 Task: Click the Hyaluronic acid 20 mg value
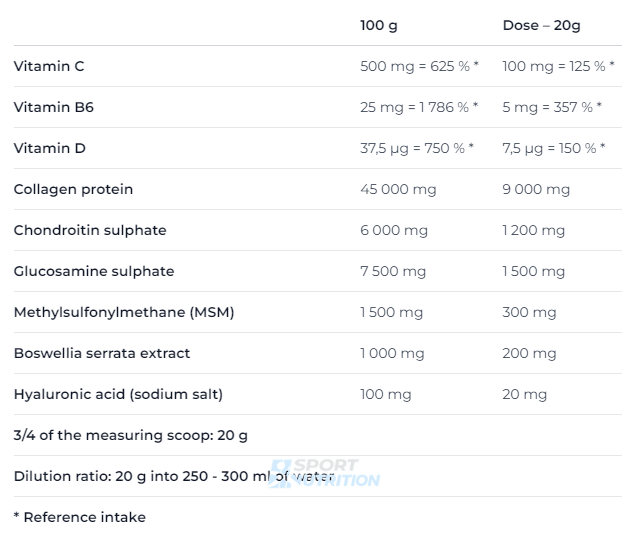524,394
